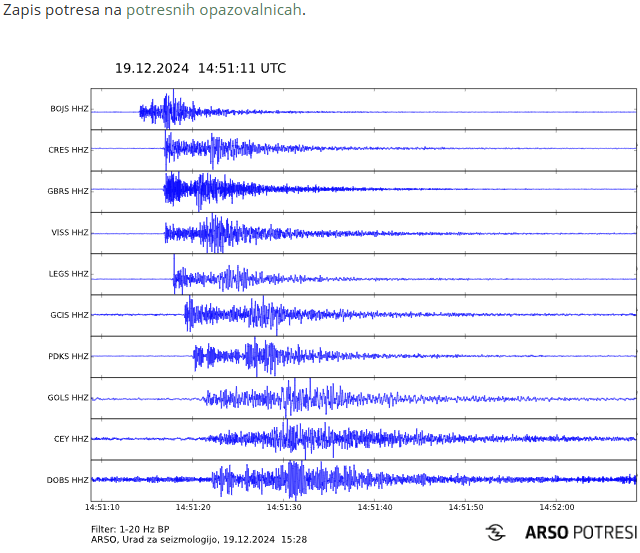This screenshot has height=553, width=640.
Task: Click the 'ARSO POTRESI' logo text
Action: [581, 533]
